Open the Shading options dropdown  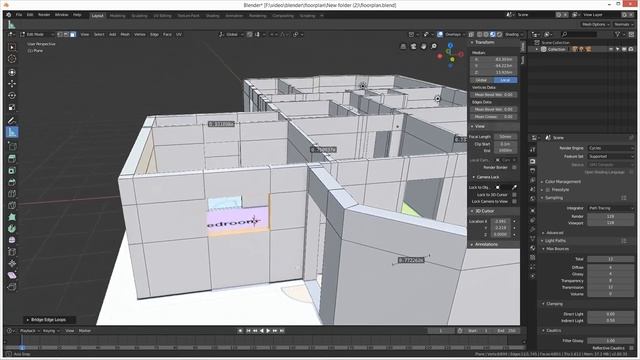[x=514, y=35]
